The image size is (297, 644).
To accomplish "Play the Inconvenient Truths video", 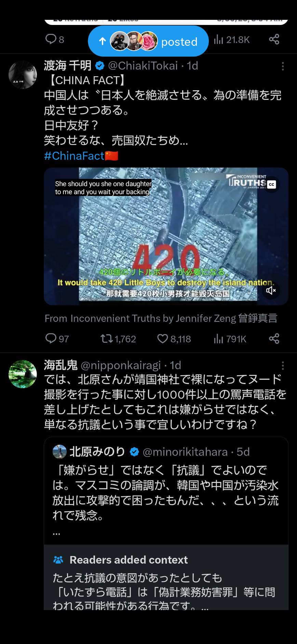I will [x=166, y=236].
